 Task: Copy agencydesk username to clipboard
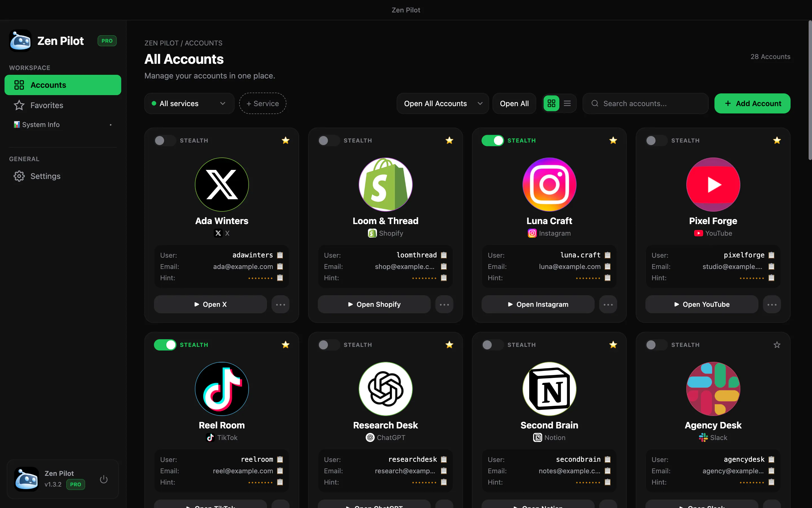pyautogui.click(x=771, y=459)
